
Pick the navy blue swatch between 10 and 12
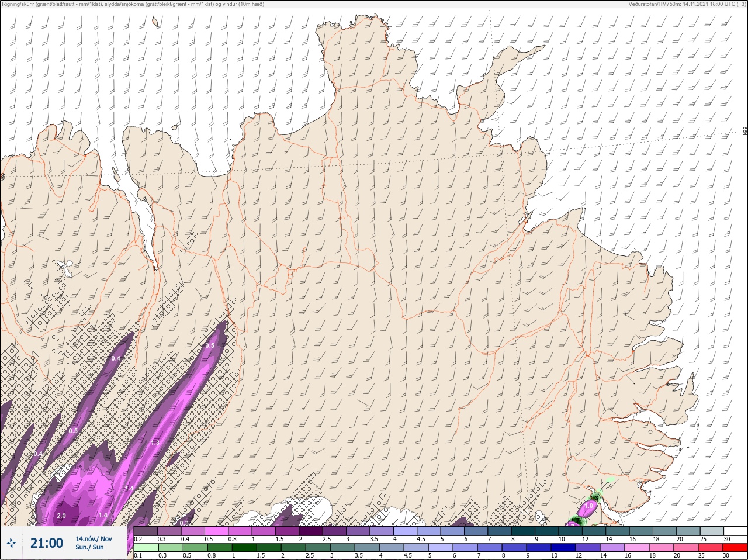click(x=565, y=548)
